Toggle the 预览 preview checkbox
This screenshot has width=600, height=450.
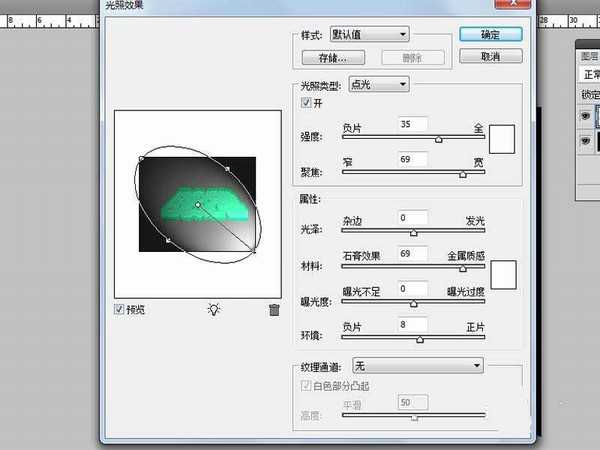click(x=121, y=310)
